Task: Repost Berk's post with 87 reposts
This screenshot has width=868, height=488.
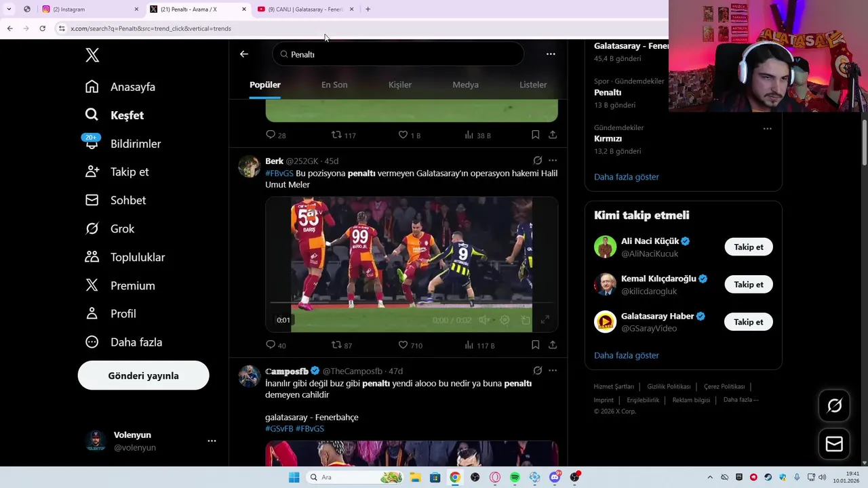Action: 341,345
